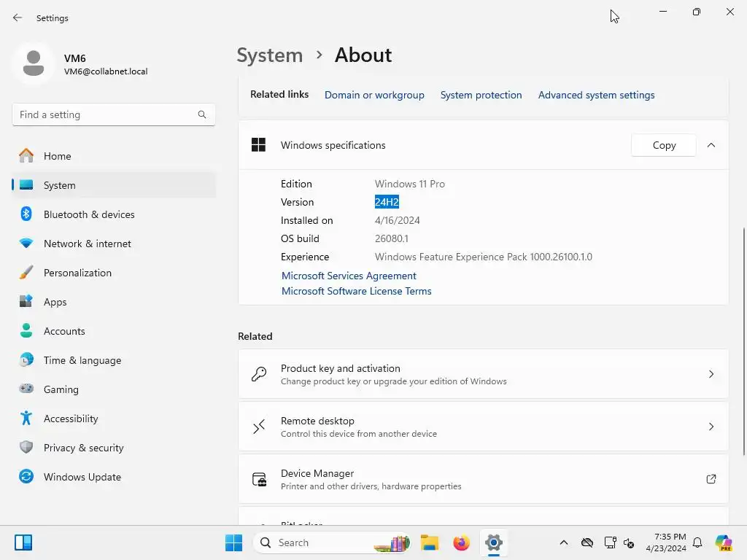Open Device Manager external link icon

pos(711,479)
